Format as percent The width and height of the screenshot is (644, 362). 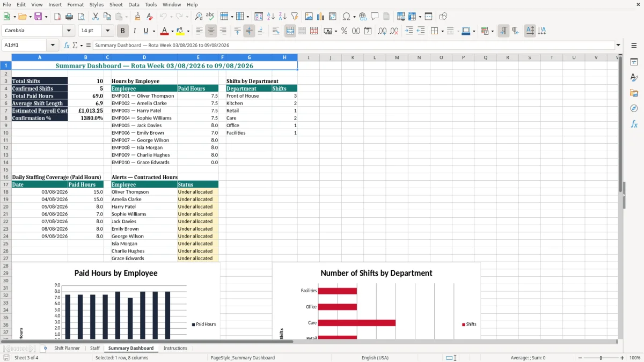pos(344,31)
